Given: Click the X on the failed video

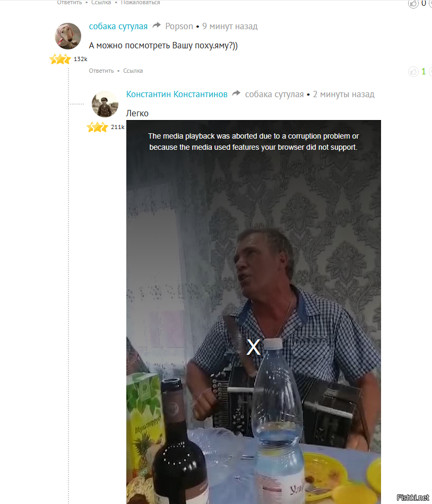Looking at the screenshot, I should point(254,347).
